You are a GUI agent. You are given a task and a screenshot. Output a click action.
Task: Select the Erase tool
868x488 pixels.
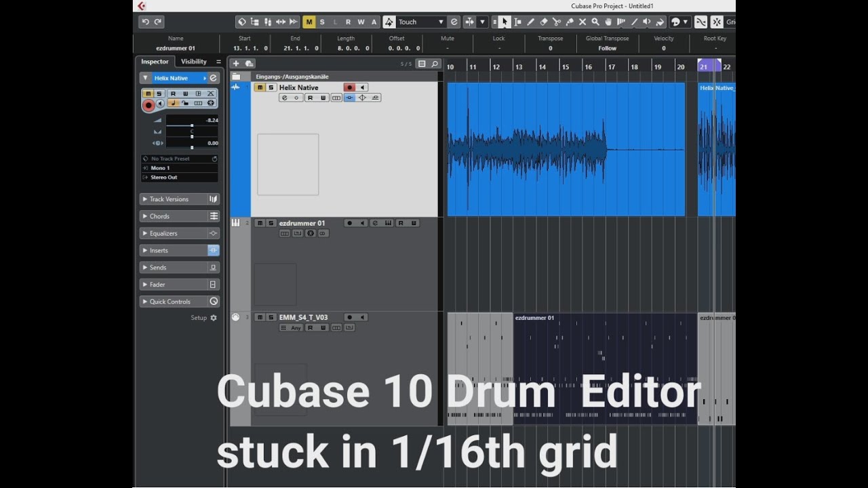(544, 22)
